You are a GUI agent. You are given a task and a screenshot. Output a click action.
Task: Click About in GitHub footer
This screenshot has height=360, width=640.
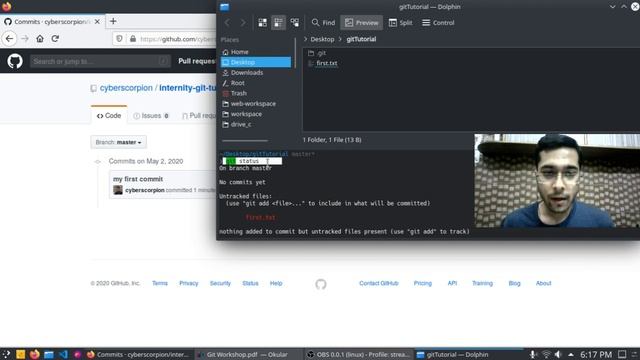pyautogui.click(x=543, y=283)
